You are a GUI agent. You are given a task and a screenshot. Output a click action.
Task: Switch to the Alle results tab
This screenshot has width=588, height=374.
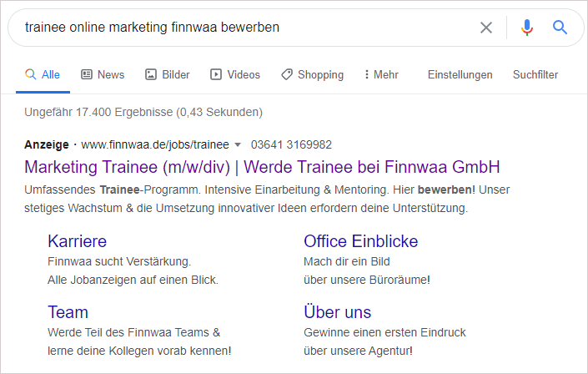[43, 74]
